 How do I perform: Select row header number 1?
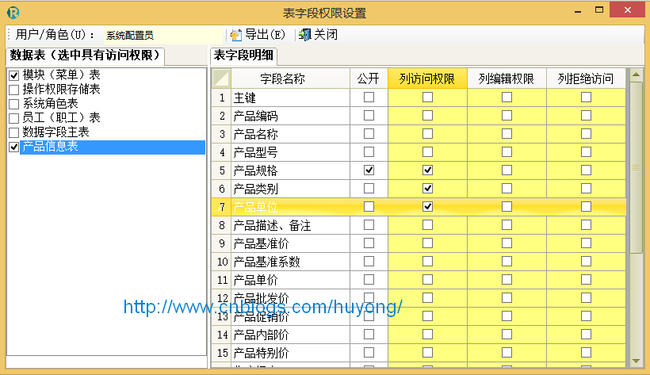coord(221,98)
